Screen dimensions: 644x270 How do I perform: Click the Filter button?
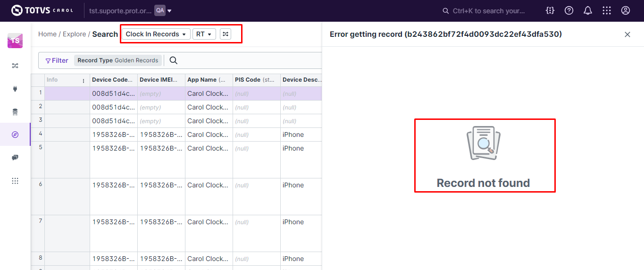pos(57,60)
